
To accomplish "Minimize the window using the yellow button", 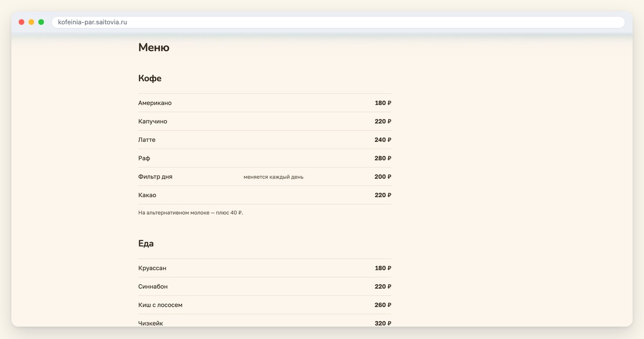I will pyautogui.click(x=31, y=22).
